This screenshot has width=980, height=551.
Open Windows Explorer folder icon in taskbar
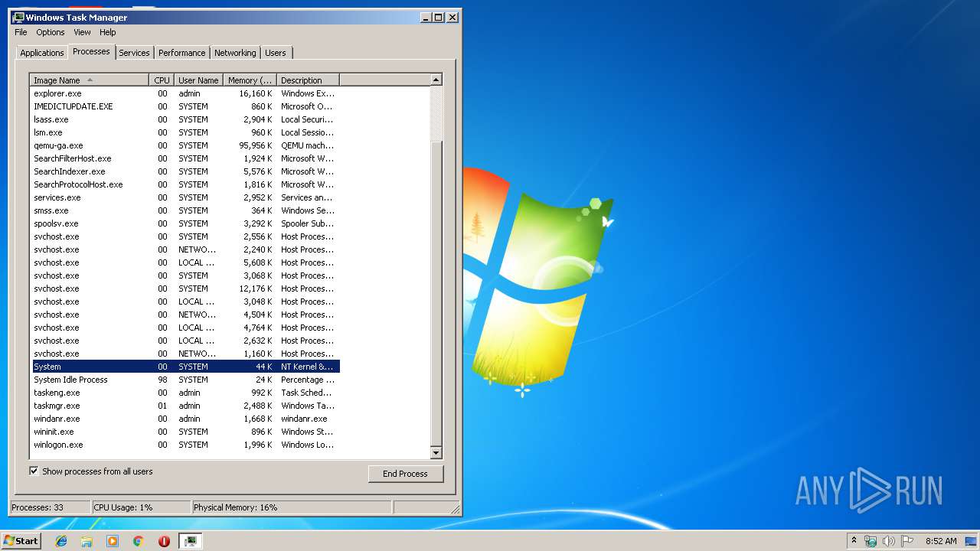(87, 541)
